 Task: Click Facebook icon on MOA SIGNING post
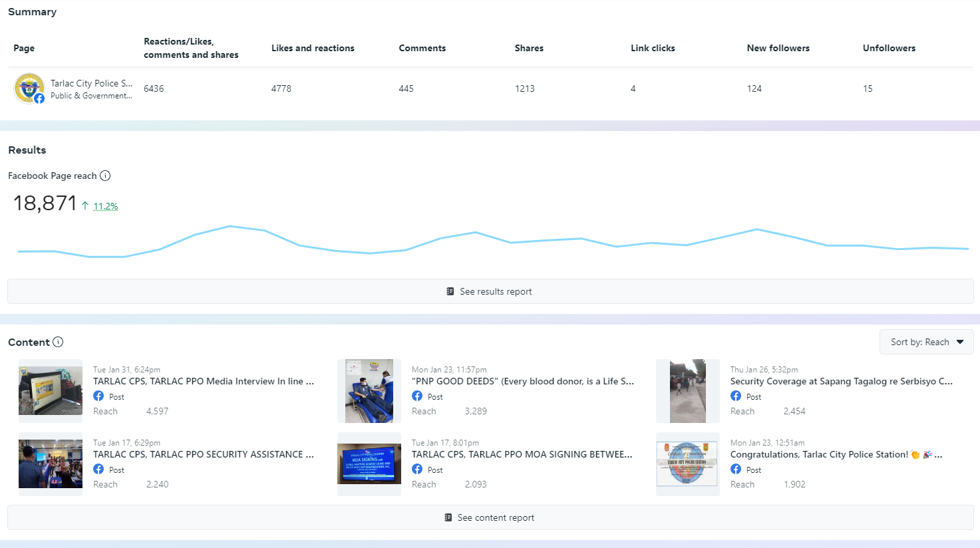(417, 469)
